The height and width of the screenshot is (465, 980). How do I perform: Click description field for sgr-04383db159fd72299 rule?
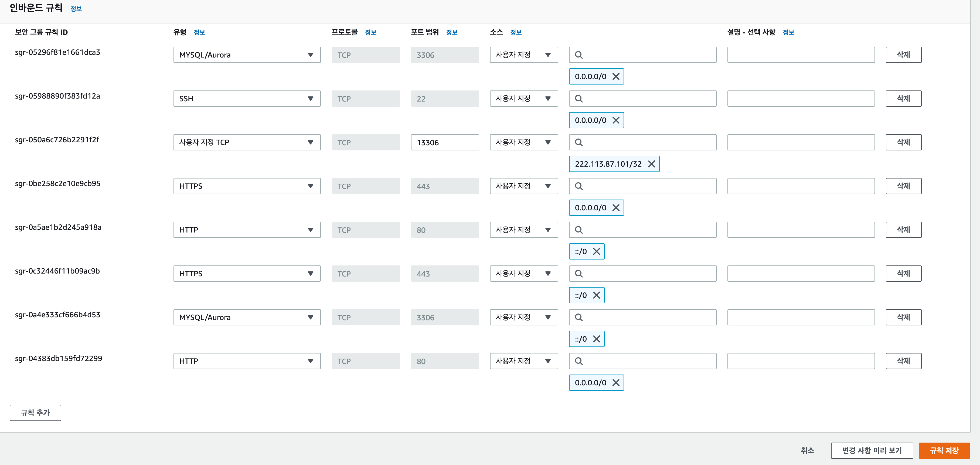(801, 361)
